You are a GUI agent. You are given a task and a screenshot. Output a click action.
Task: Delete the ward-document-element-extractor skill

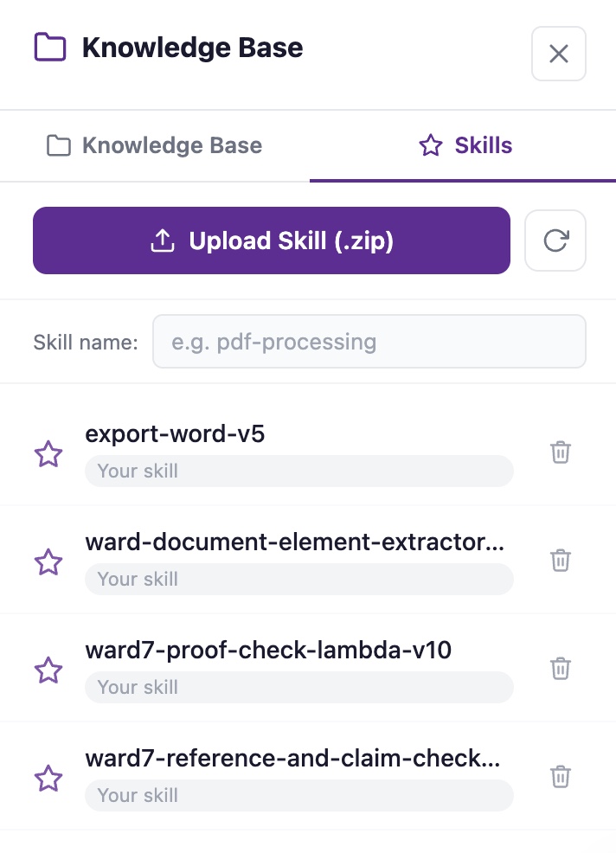point(561,561)
